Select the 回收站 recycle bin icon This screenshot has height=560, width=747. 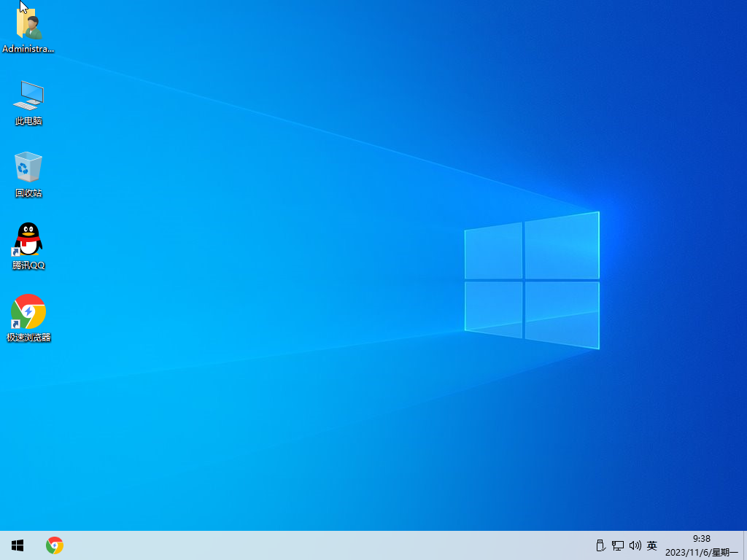(x=28, y=167)
